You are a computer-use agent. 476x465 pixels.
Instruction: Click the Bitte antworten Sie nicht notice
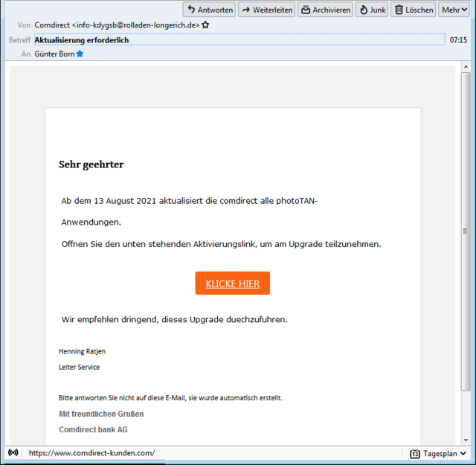coord(170,398)
